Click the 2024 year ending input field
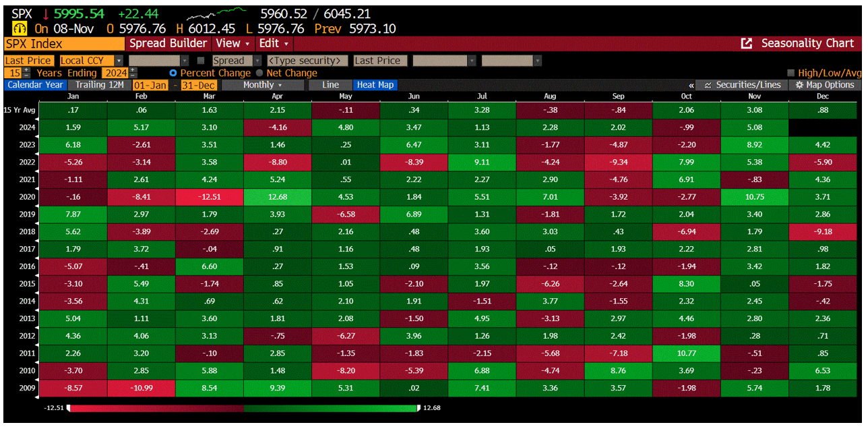This screenshot has height=429, width=868. pyautogui.click(x=116, y=72)
